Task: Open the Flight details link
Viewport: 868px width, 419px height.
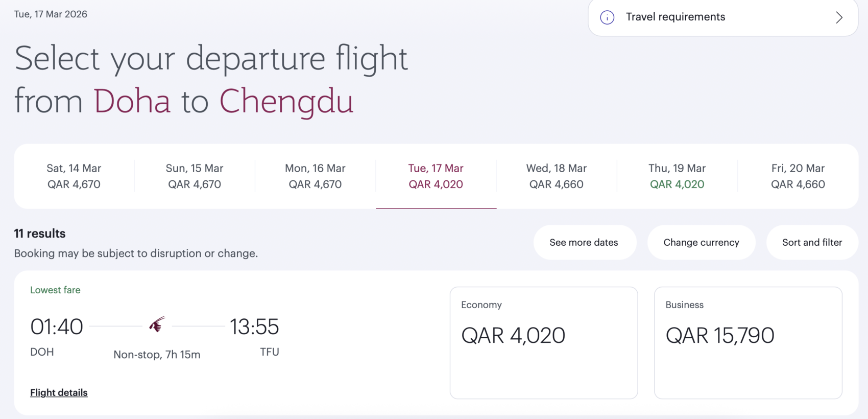Action: [59, 392]
